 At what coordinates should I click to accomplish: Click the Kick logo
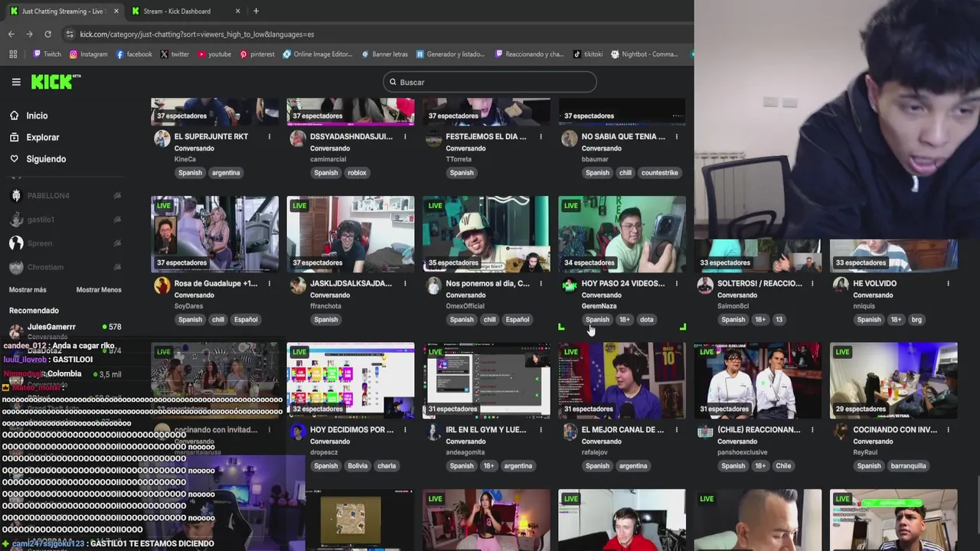[x=56, y=81]
